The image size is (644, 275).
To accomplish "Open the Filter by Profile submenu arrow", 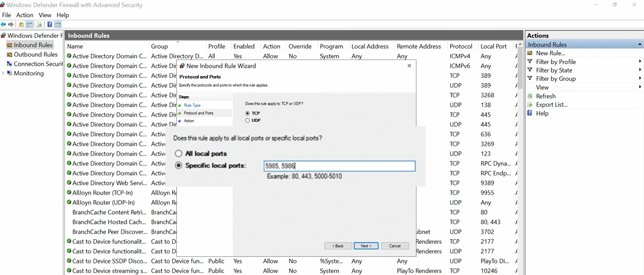I will [x=640, y=62].
